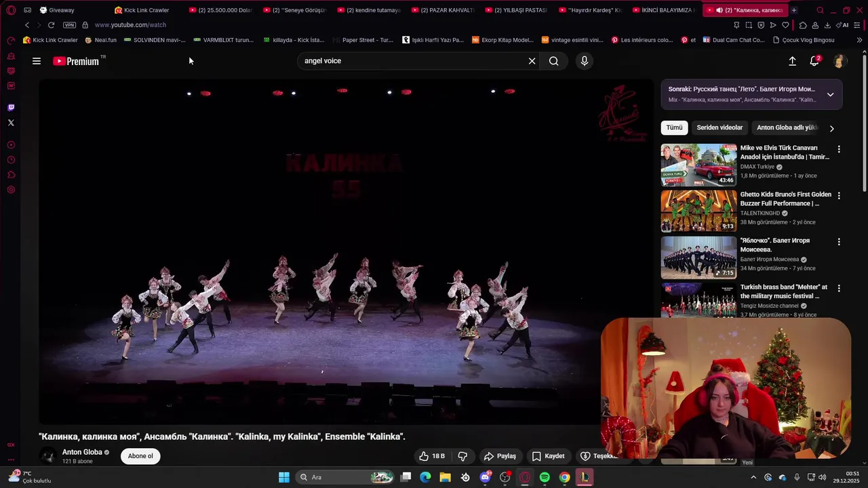
Task: Select the 'Anton Globa adlı yükl...' chip
Action: [787, 127]
